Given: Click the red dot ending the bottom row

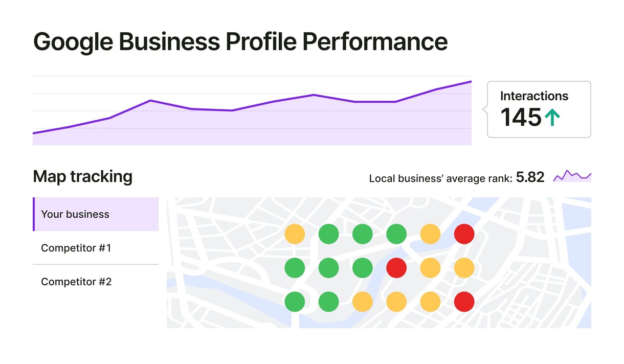Looking at the screenshot, I should point(464,302).
